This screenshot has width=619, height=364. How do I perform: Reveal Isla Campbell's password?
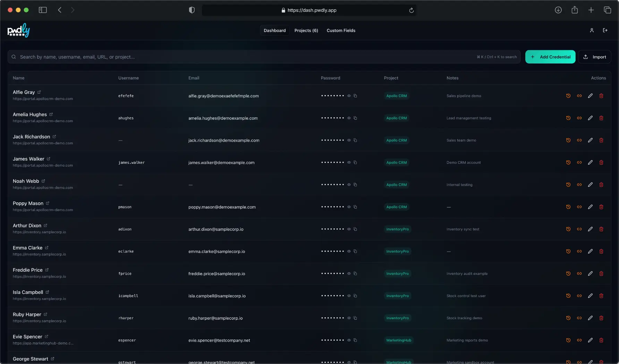point(349,296)
